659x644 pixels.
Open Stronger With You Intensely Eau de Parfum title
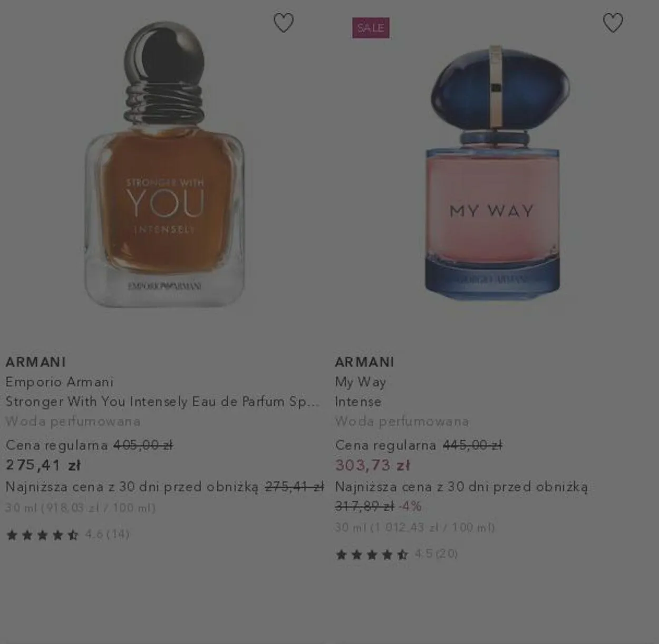coord(162,401)
